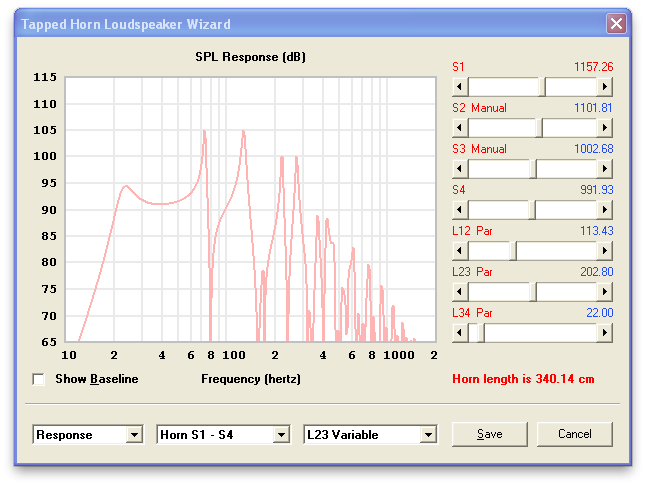Click the L12 Par label
646x486 pixels.
pyautogui.click(x=473, y=231)
